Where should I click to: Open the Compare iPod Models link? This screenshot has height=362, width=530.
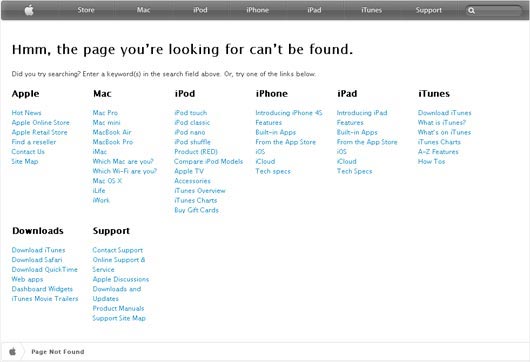coord(209,162)
